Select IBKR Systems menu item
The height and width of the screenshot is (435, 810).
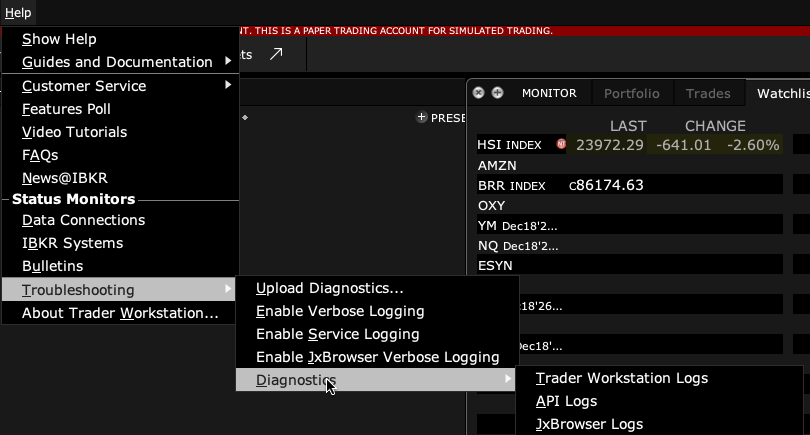120,243
